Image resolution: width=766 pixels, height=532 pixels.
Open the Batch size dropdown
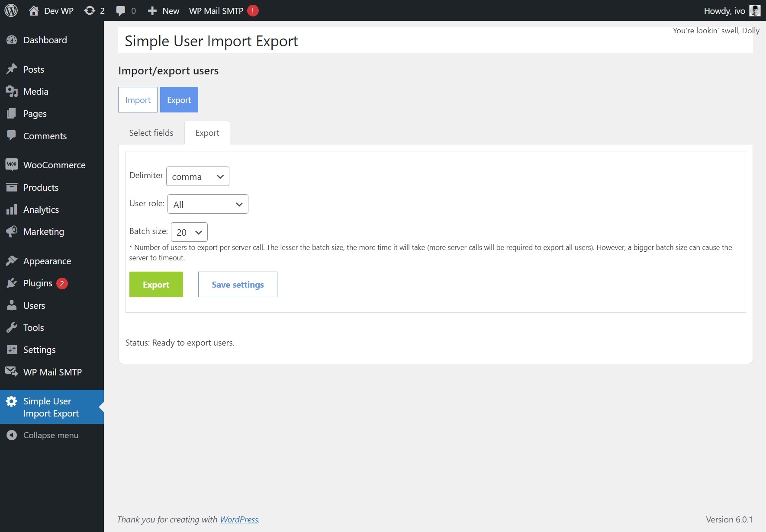(x=189, y=232)
